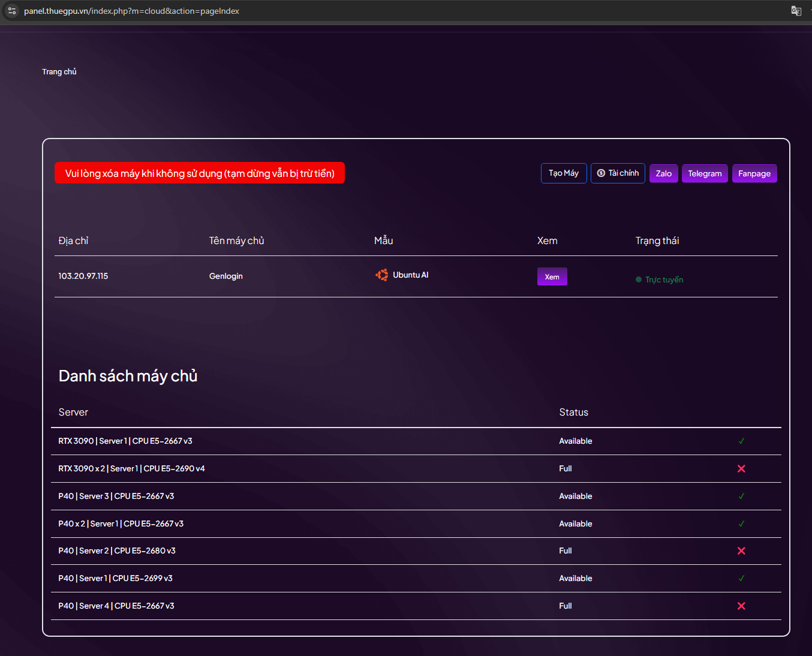Select row RTX 3090 | Server 1 | CPU E5-2667 v3
812x656 pixels.
pos(416,441)
